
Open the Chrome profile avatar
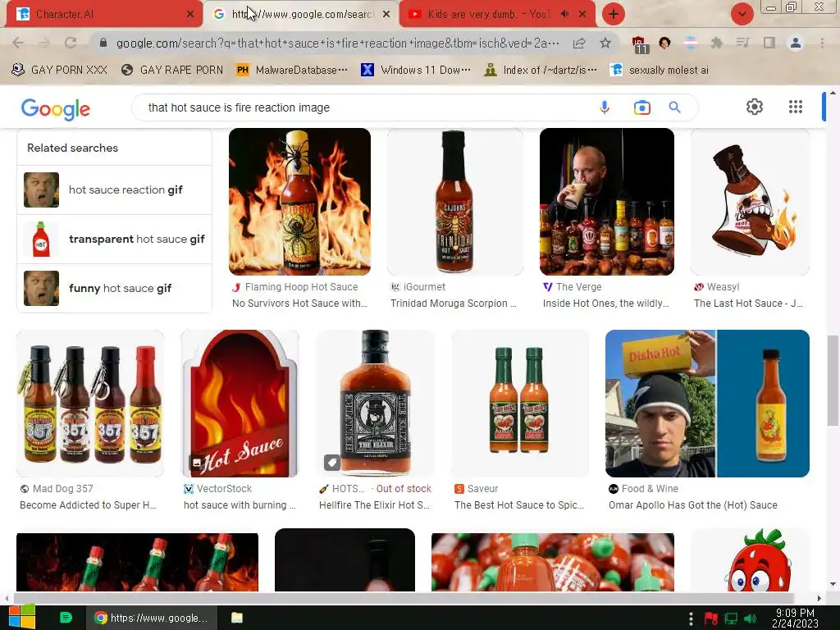coord(796,43)
